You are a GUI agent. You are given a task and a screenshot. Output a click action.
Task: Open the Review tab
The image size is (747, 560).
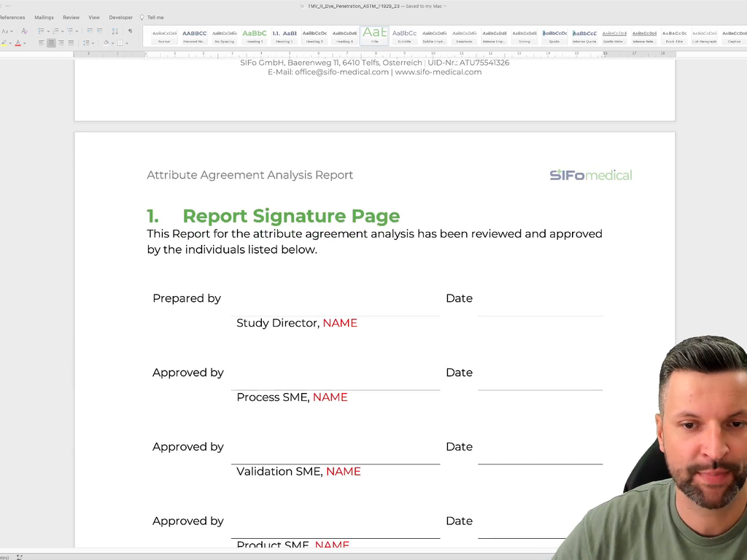click(71, 17)
